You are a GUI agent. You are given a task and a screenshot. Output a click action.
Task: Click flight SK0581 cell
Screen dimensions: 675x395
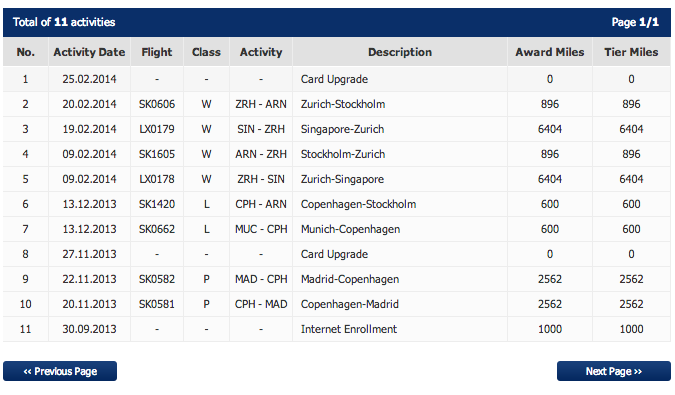coord(157,304)
